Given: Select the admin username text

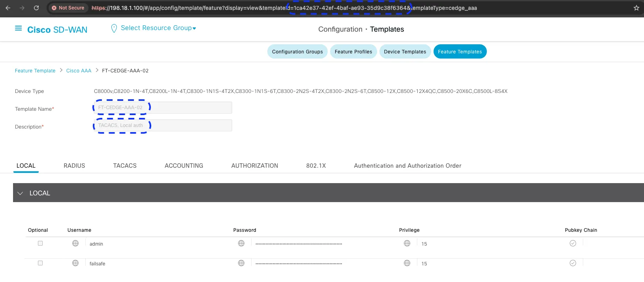Looking at the screenshot, I should click(96, 244).
